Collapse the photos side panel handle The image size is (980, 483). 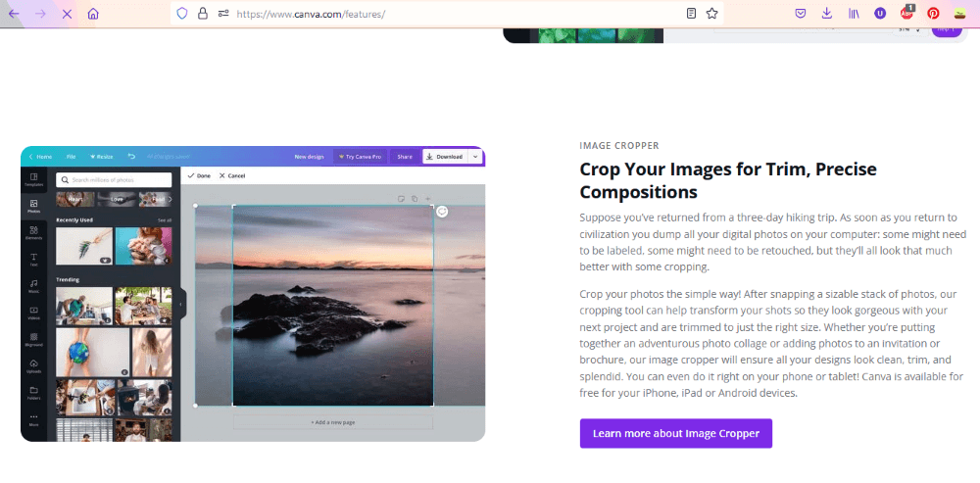click(181, 305)
